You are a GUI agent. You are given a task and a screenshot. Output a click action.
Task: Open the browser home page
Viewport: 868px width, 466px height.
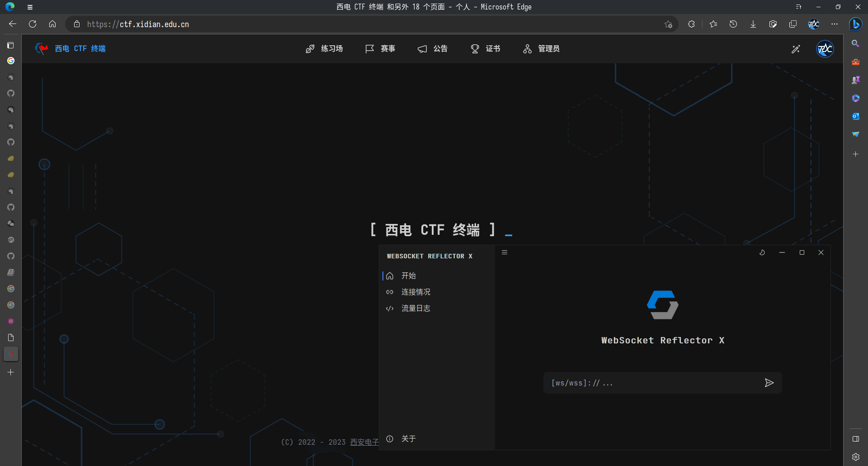(52, 24)
